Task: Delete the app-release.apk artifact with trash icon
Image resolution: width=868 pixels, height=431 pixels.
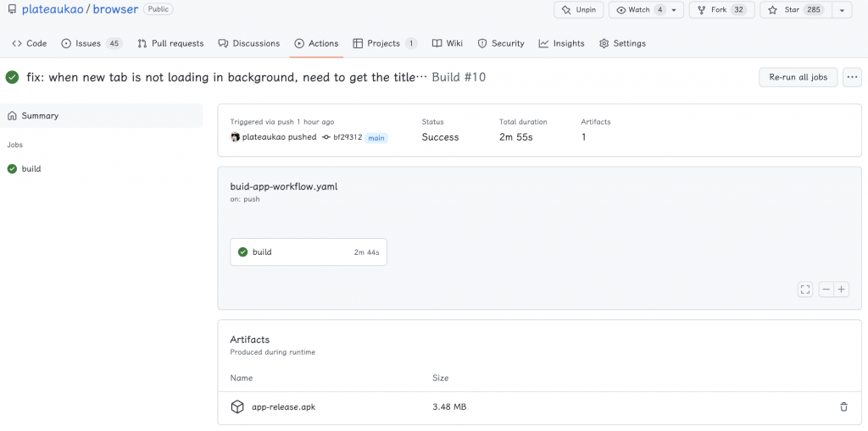Action: click(x=843, y=407)
